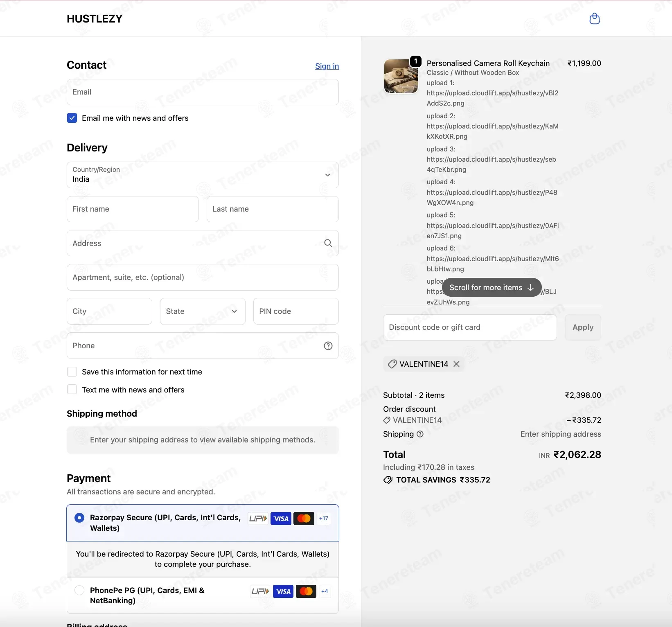Click the Scroll for more items button

pyautogui.click(x=492, y=288)
